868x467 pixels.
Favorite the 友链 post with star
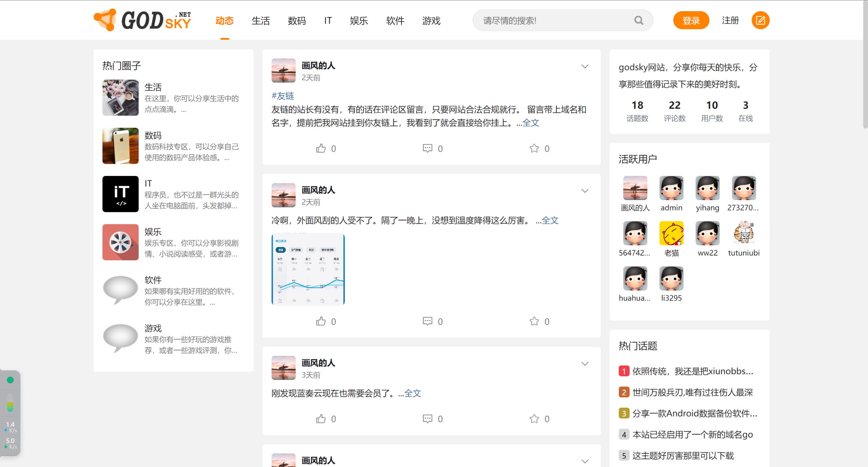coord(534,148)
